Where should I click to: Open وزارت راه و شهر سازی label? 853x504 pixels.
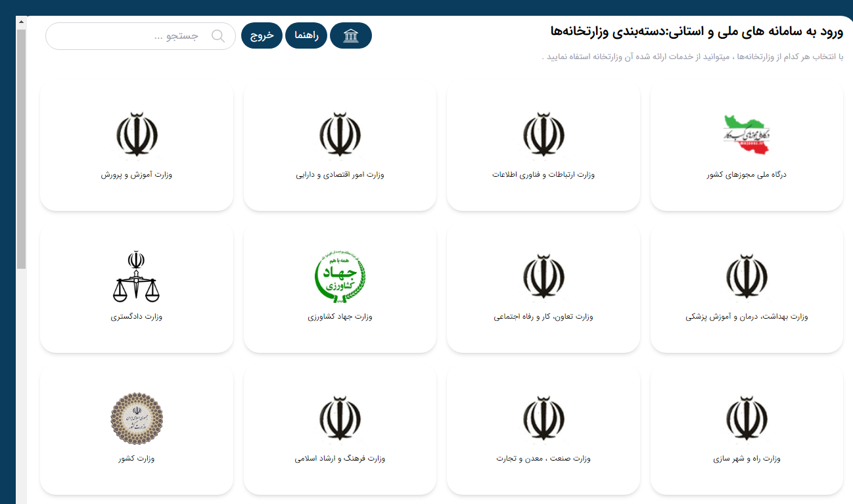pos(747,459)
